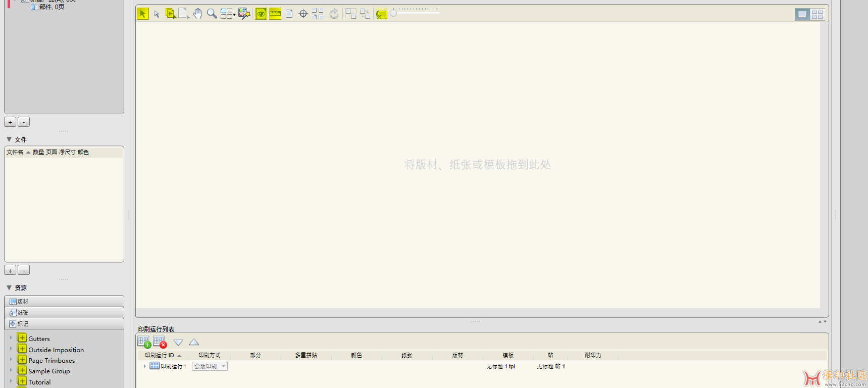Open the 版材 resources tab
Viewport: 868px width, 388px height.
(64, 302)
